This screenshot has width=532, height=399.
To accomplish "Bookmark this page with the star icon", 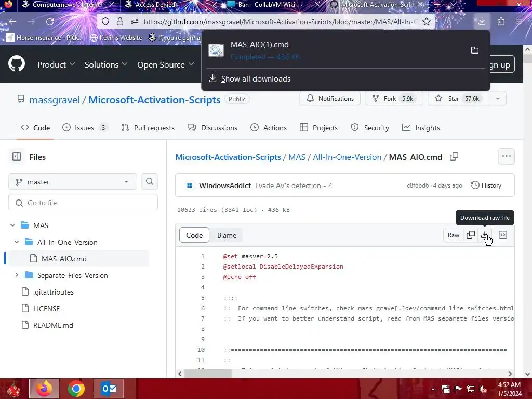I will 427,22.
